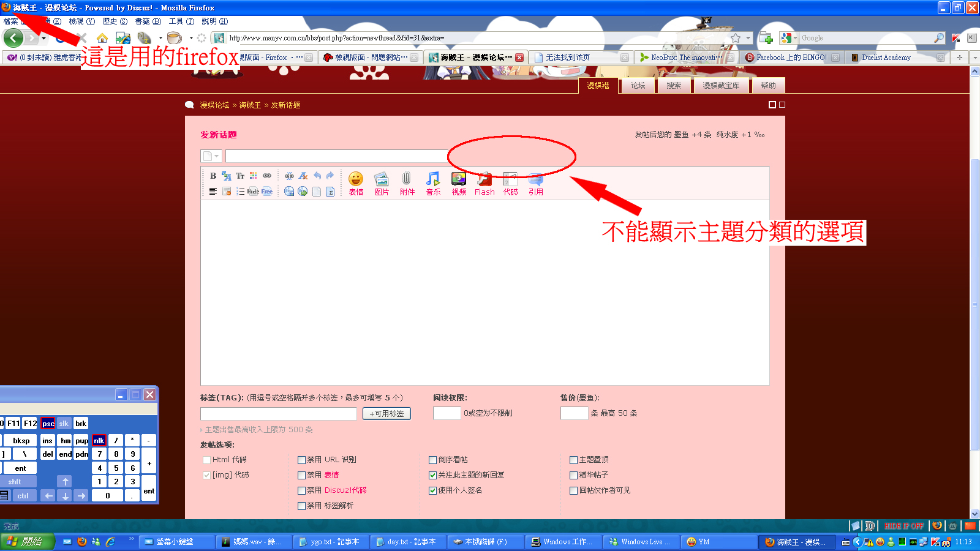The image size is (980, 551).
Task: Open the 檢視 menu
Action: [81, 21]
